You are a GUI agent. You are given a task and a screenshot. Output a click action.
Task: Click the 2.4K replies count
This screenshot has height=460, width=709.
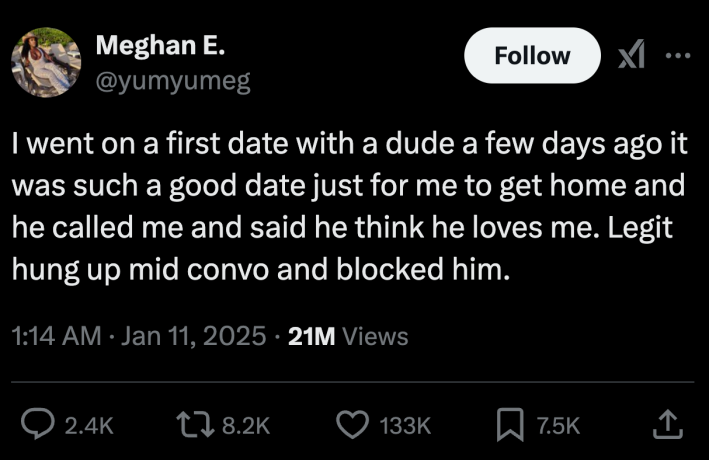(x=89, y=426)
